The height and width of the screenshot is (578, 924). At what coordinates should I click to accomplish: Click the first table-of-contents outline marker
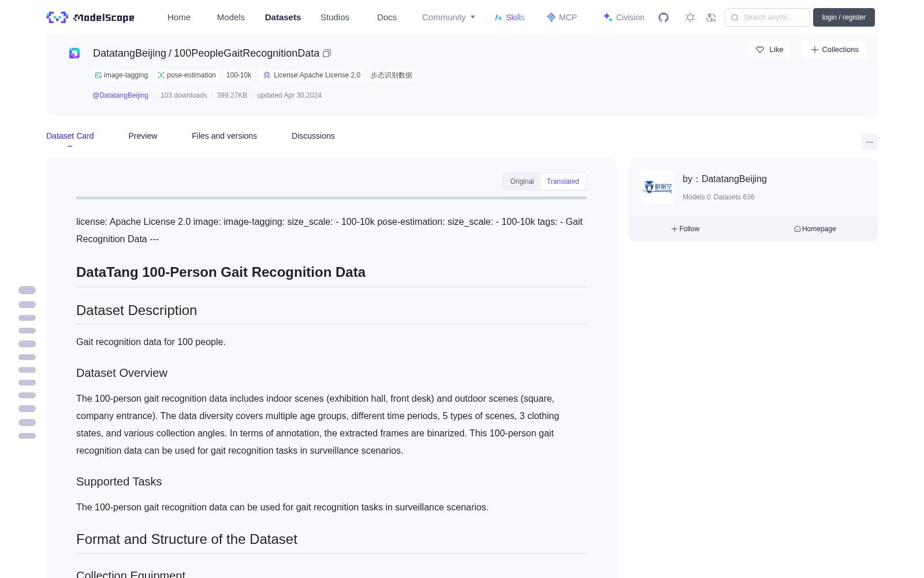27,290
